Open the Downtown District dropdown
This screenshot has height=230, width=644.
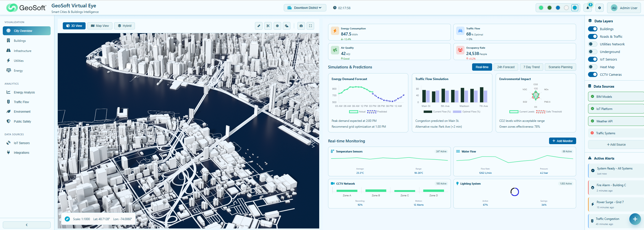tap(305, 8)
